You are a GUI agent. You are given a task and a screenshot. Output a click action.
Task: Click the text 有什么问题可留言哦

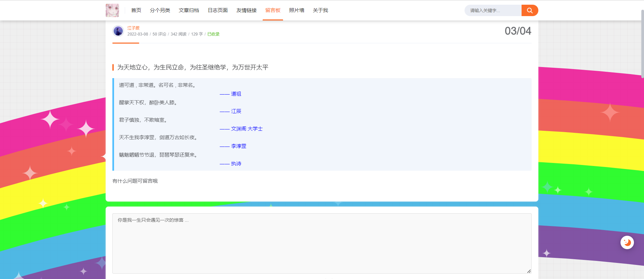(x=135, y=181)
